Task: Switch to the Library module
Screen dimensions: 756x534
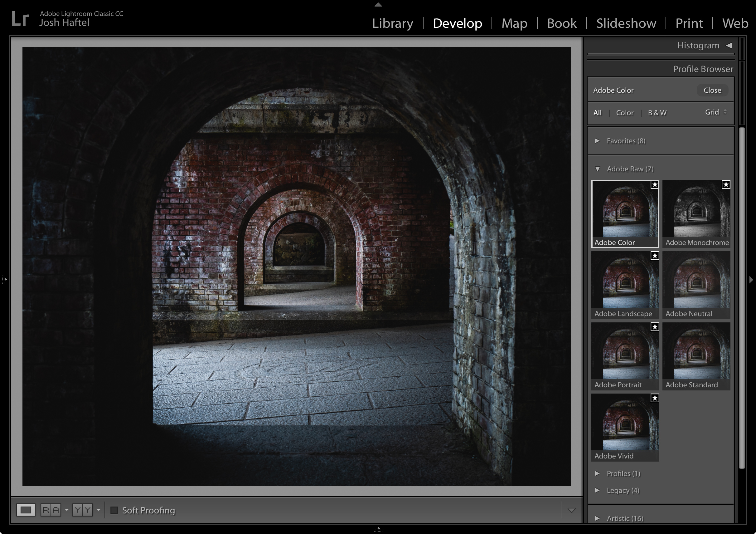Action: pos(392,23)
